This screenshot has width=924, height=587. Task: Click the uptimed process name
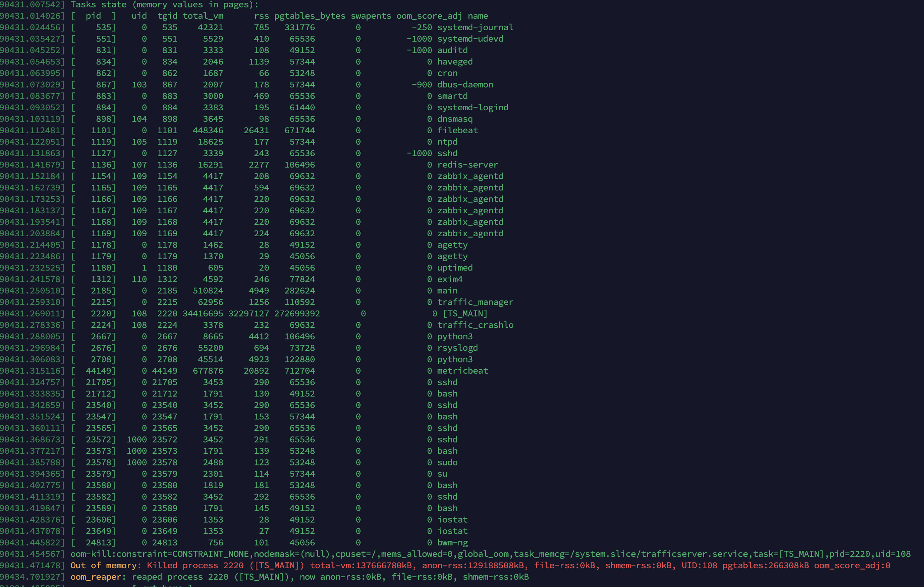455,268
